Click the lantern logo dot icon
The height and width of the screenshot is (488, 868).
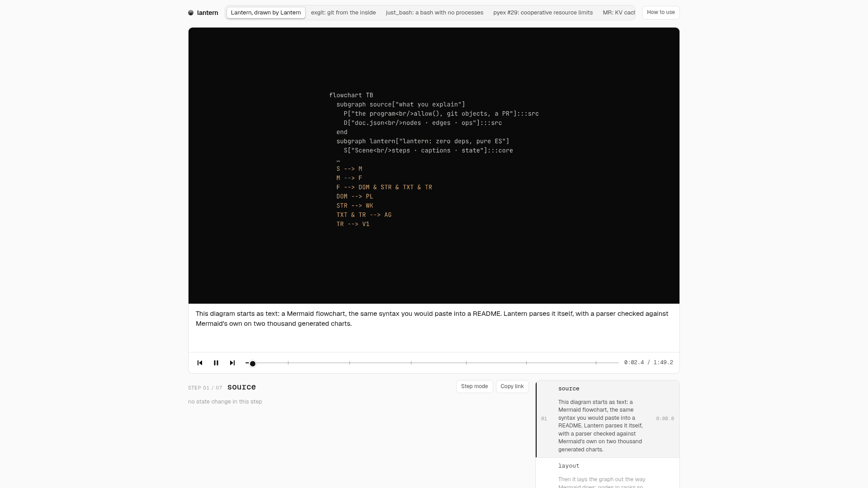pos(191,13)
